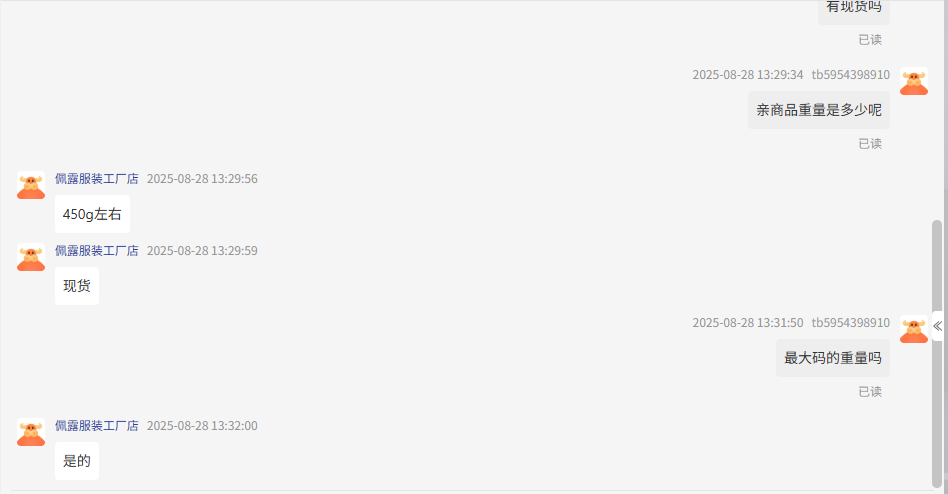Viewport: 948px width, 494px height.
Task: Open 佩露服装工厂店 name at 13:29:56
Action: click(97, 179)
